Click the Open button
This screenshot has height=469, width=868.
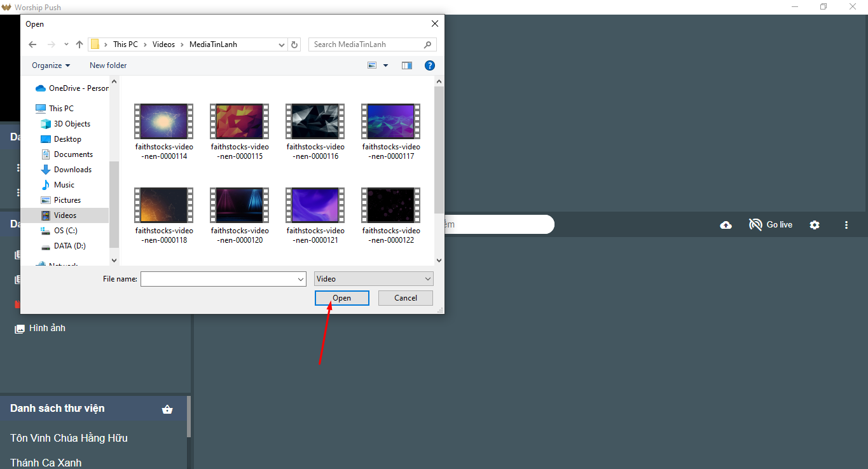coord(342,298)
